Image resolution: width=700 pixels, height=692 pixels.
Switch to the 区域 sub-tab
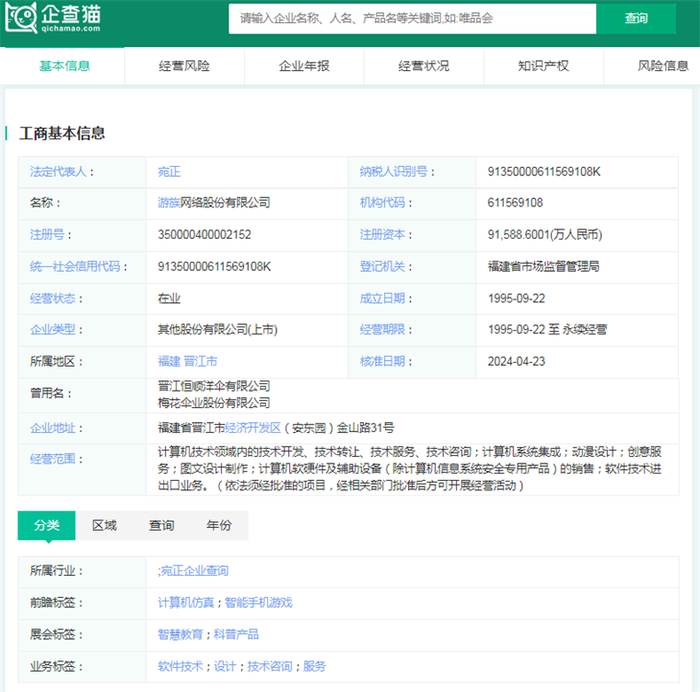(x=104, y=526)
